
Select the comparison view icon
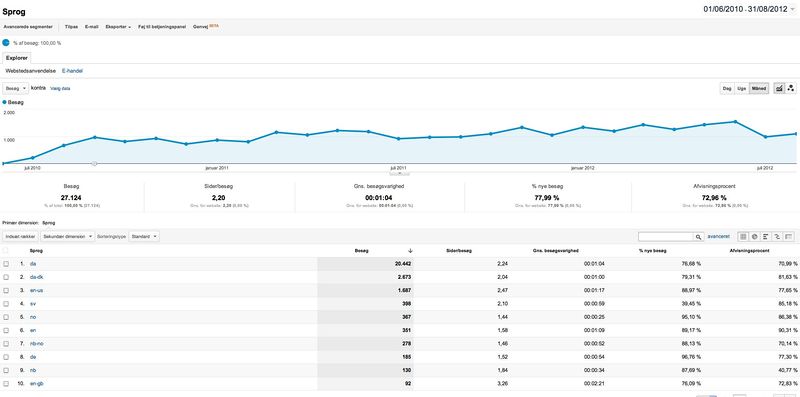click(x=777, y=237)
